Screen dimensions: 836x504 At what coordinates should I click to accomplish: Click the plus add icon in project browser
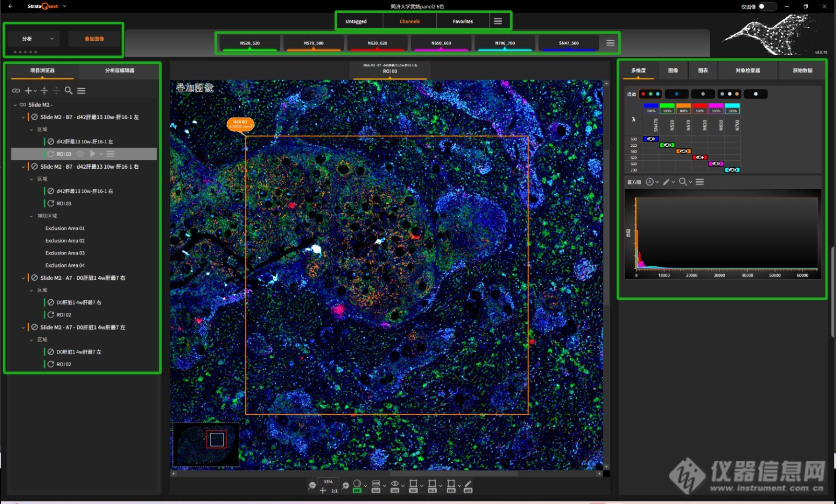29,91
